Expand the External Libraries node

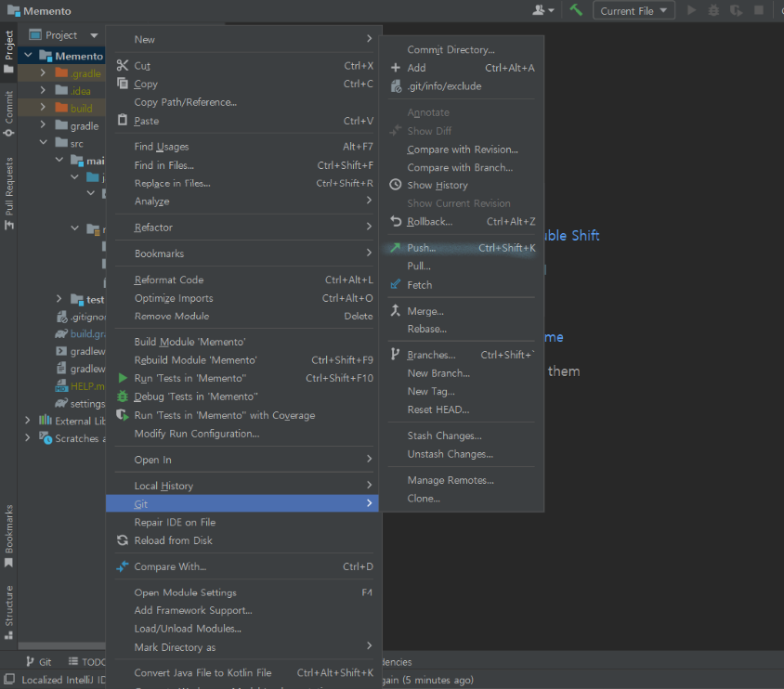point(28,421)
